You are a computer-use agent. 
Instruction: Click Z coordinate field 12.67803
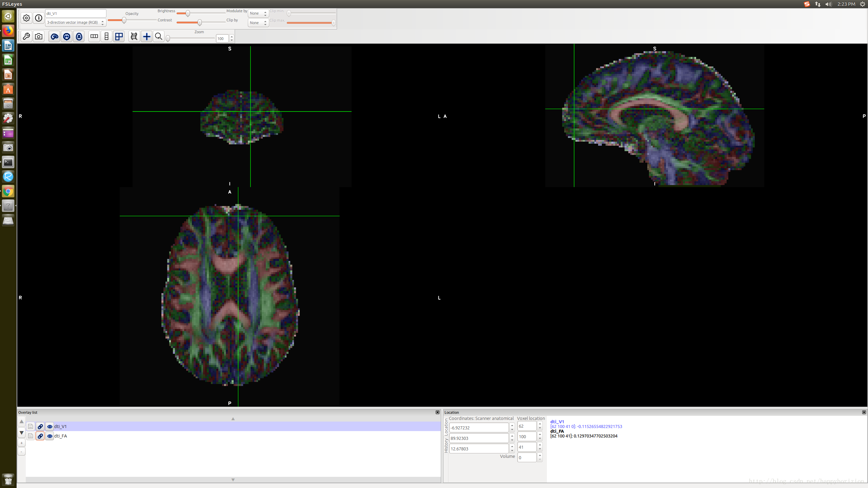479,449
